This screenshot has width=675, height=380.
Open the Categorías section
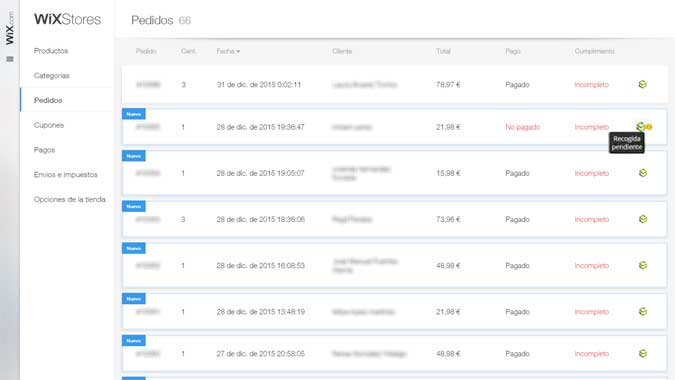(52, 75)
